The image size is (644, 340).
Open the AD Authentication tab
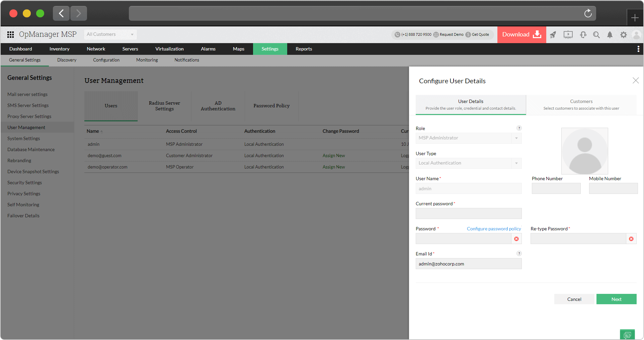pos(218,106)
